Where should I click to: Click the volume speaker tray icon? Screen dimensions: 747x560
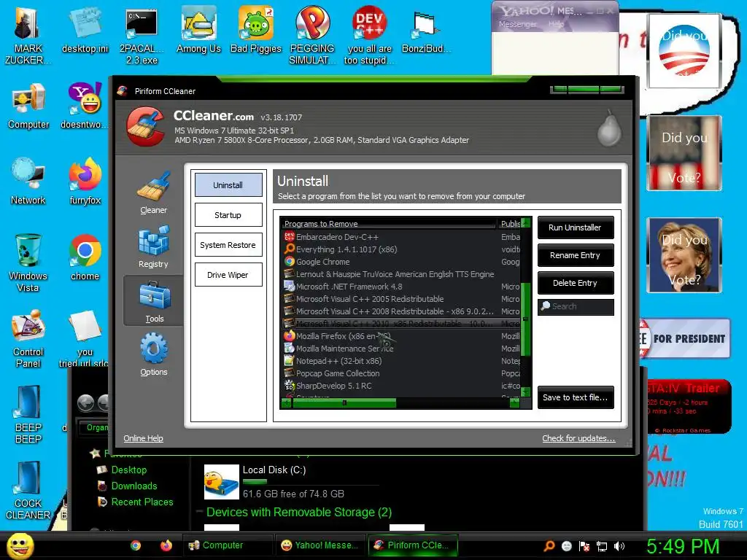pos(620,546)
